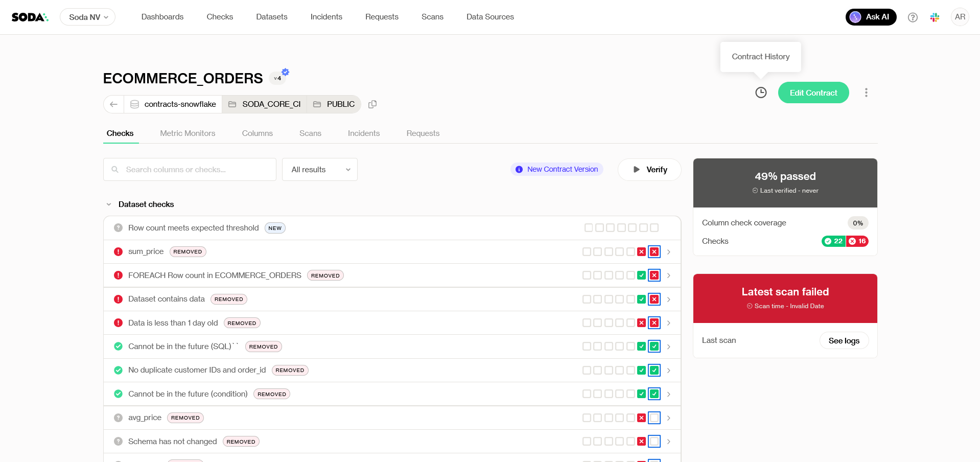This screenshot has width=980, height=462.
Task: Open Contract History clock icon
Action: click(x=761, y=93)
